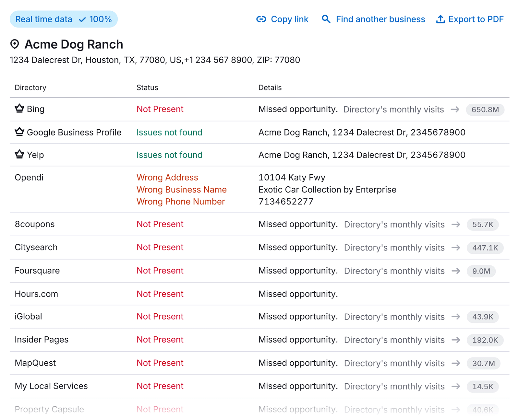Click the arrow next to MapQuest's monthly visits

coord(456,363)
